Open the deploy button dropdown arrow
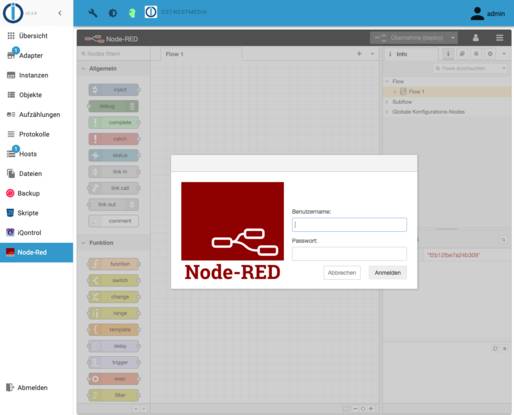This screenshot has height=415, width=514. pos(453,38)
